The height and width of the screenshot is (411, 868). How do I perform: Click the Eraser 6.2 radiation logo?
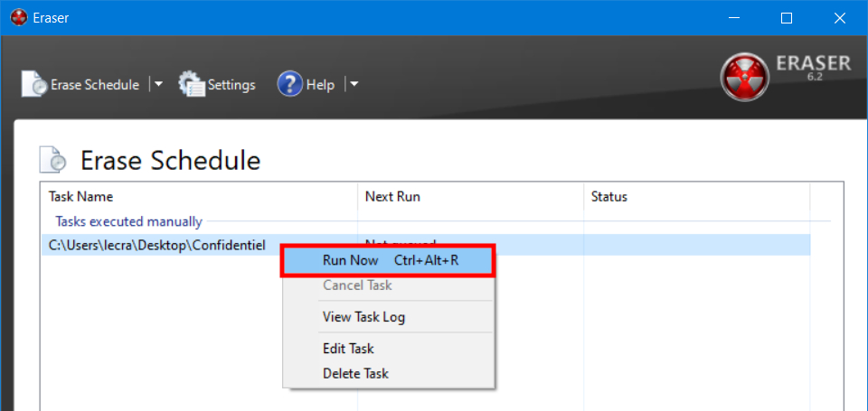point(744,77)
